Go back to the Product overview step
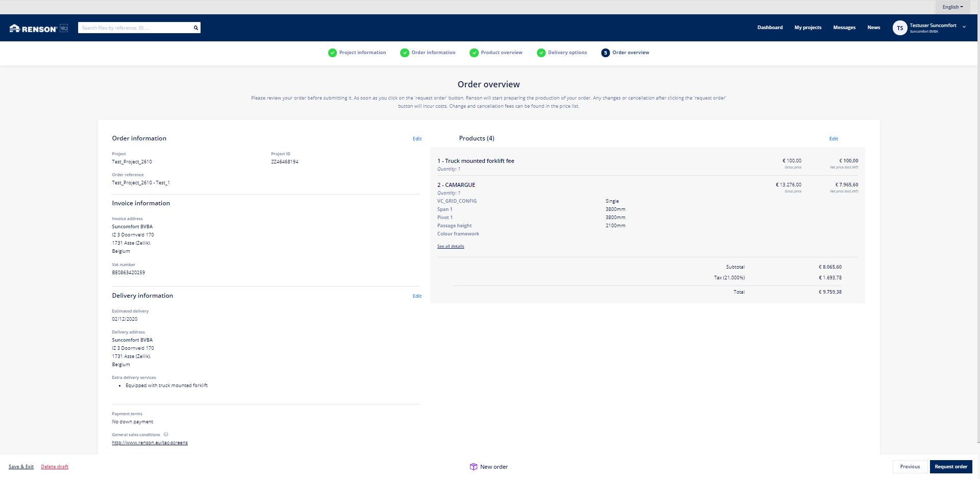This screenshot has height=479, width=980. point(501,53)
